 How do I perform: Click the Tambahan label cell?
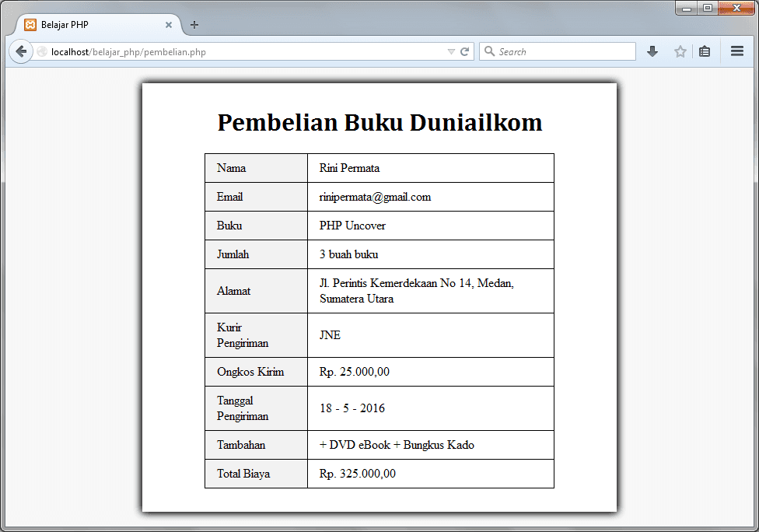point(256,445)
